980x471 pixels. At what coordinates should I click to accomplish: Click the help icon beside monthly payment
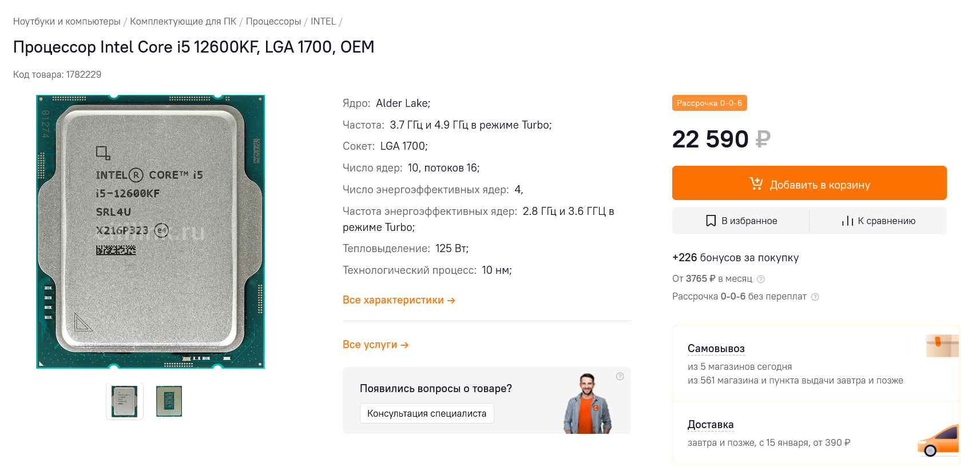[761, 279]
